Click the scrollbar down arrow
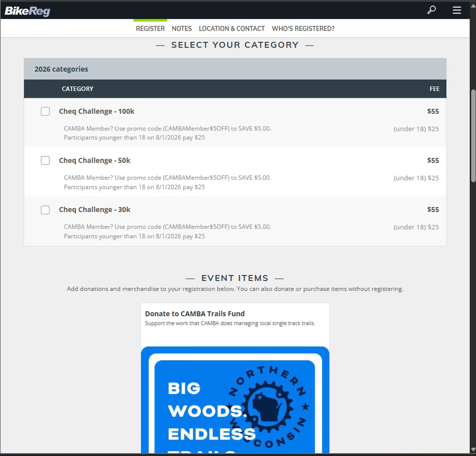Image resolution: width=476 pixels, height=456 pixels. pos(473,449)
